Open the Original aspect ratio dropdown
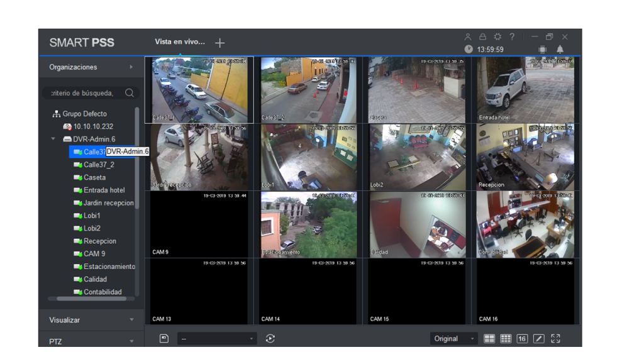The image size is (644, 362). pyautogui.click(x=453, y=339)
